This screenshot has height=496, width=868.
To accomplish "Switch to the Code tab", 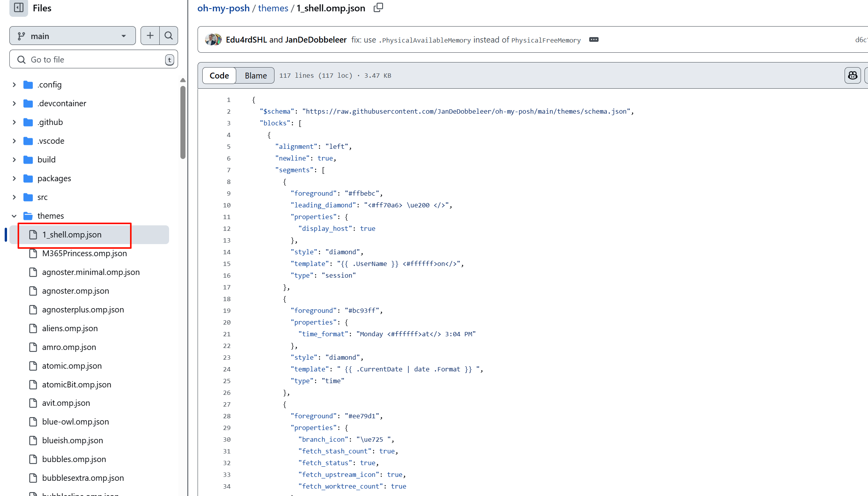I will pyautogui.click(x=219, y=75).
